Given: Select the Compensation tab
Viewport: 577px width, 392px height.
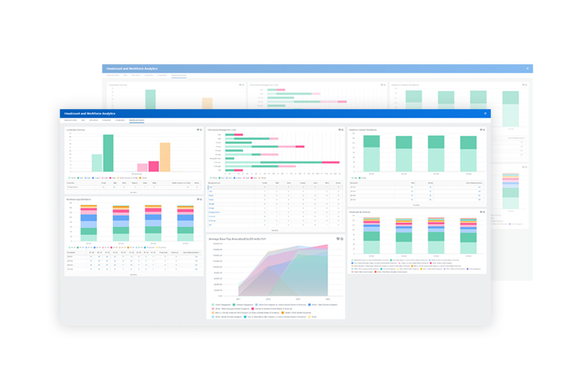Looking at the screenshot, I should [x=120, y=120].
